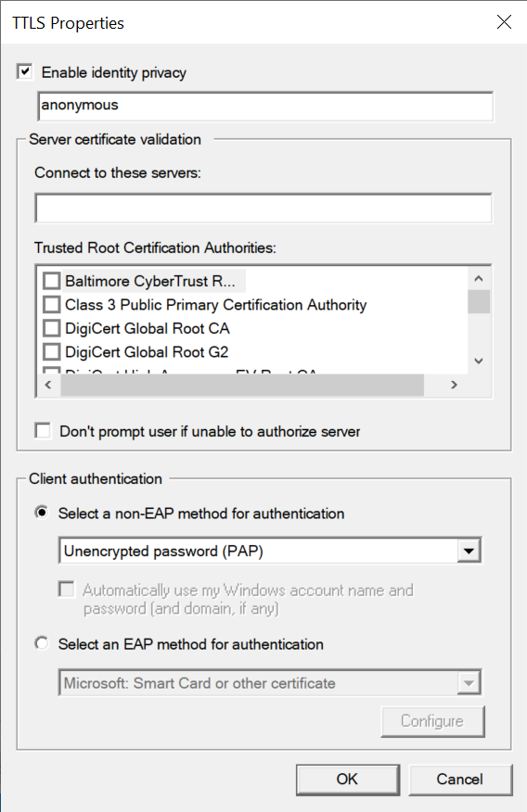Enable Don't prompt user if unable to authorize
Image resolution: width=527 pixels, height=812 pixels.
coord(43,430)
